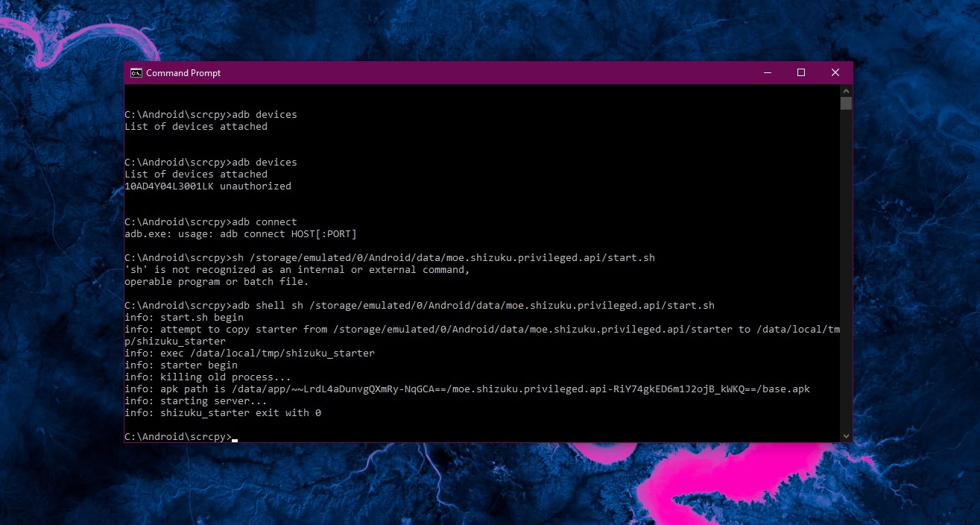Click the last empty 'C:\Android\scrcpy>' prompt
Viewport: 980px width, 525px height.
pos(178,437)
